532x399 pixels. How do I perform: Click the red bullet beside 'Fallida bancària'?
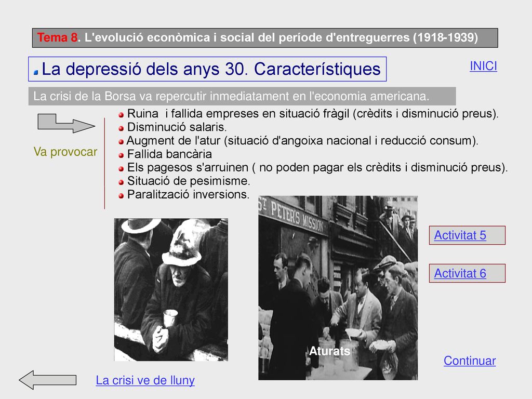point(121,155)
